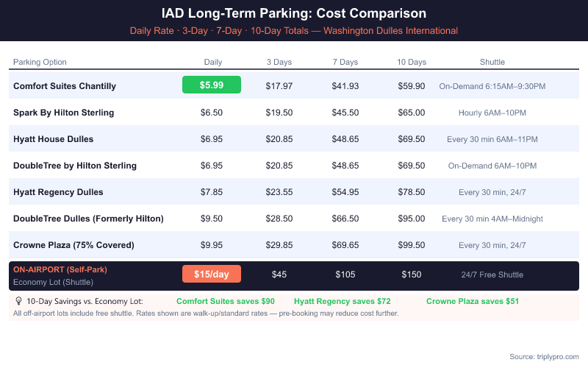Select Crowne Plaza (75% Covered) option
The width and height of the screenshot is (588, 368).
coord(74,245)
